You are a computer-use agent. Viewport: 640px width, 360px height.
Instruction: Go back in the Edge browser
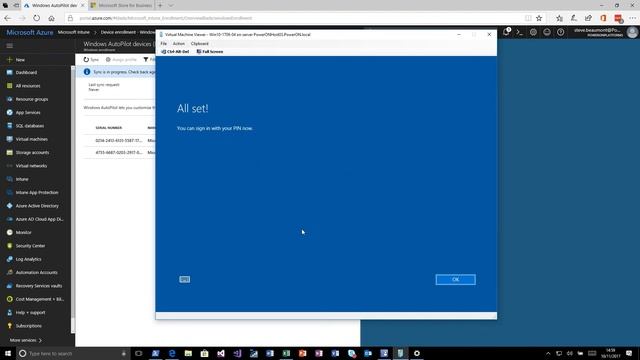click(x=7, y=18)
